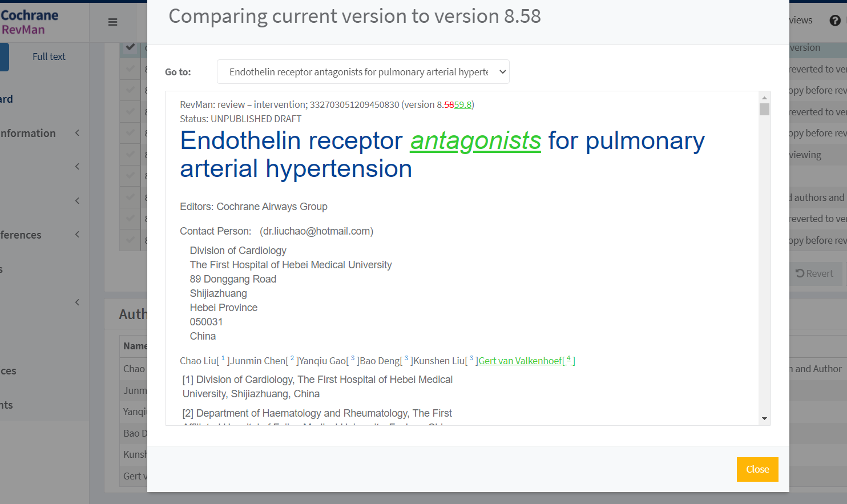Image resolution: width=847 pixels, height=504 pixels.
Task: Expand the Information sidebar section chevron
Action: [x=77, y=133]
